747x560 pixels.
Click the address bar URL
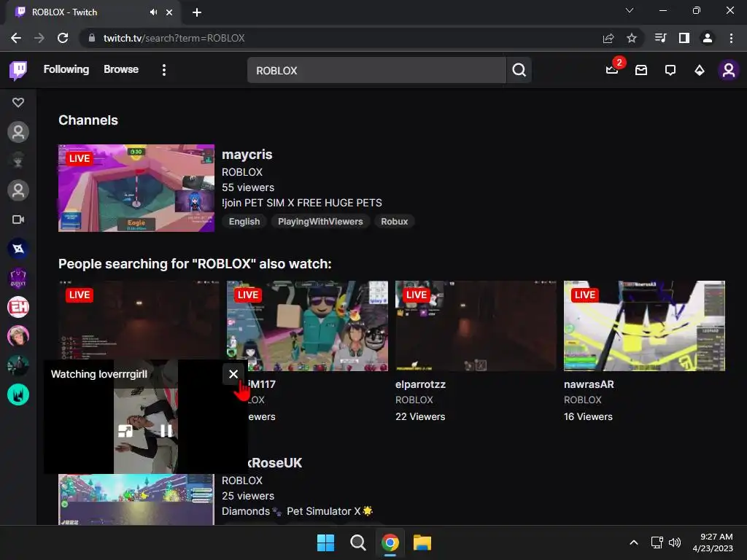click(x=174, y=38)
